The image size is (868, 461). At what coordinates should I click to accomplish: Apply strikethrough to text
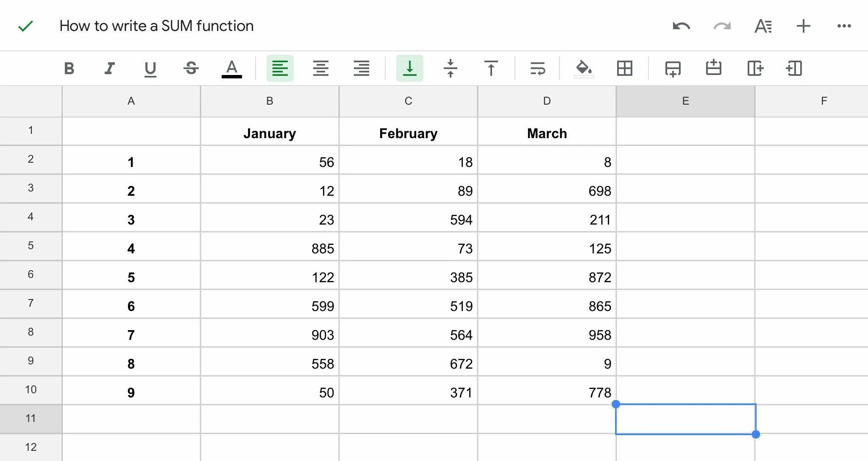coord(191,68)
